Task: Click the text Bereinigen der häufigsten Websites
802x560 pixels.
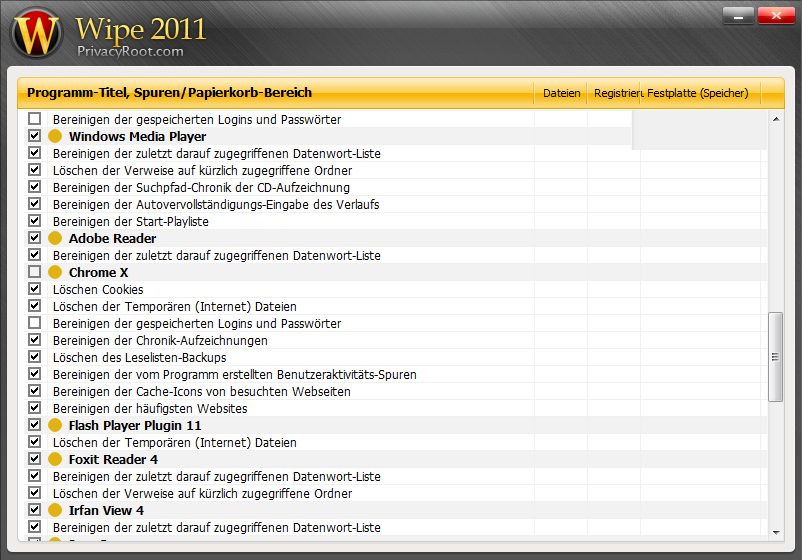Action: pyautogui.click(x=150, y=409)
